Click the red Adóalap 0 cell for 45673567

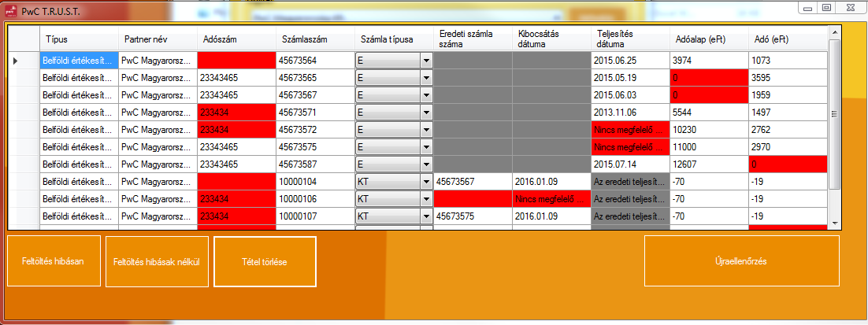point(709,95)
